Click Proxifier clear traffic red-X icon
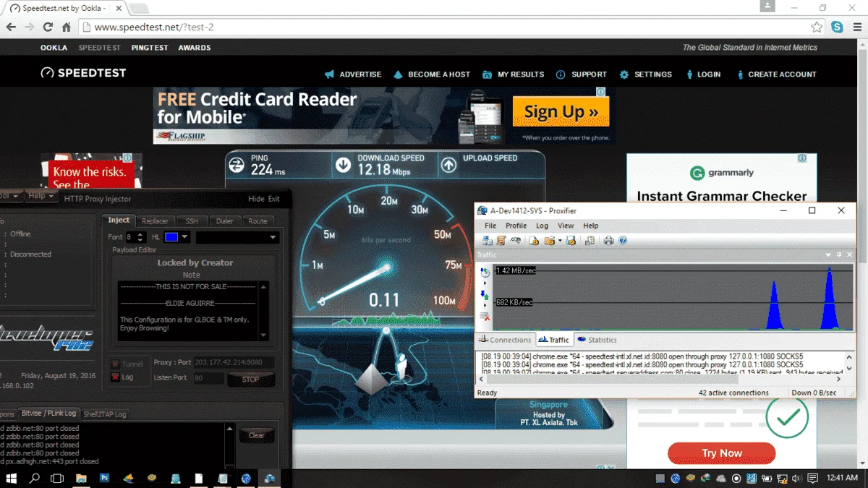Screen dimensions: 868x488 tap(485, 317)
